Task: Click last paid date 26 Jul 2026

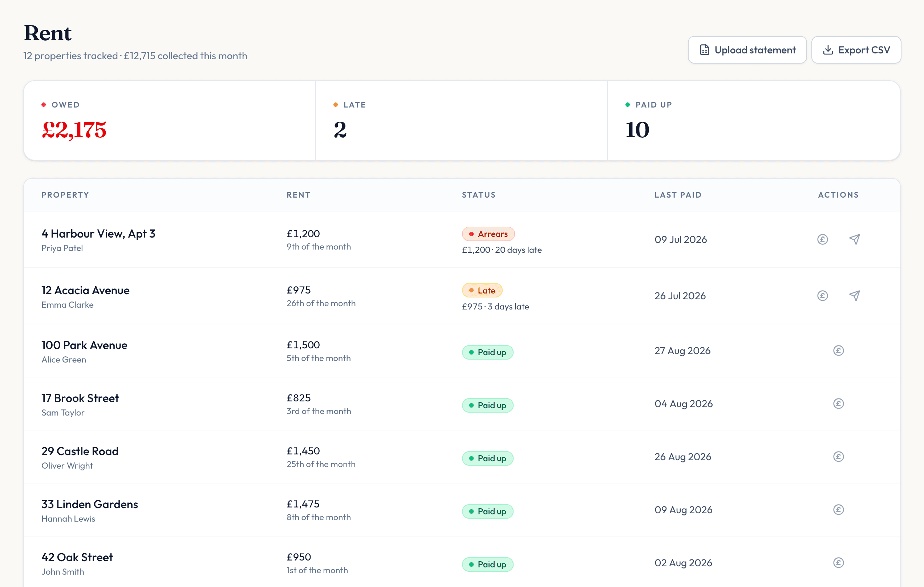Action: tap(680, 296)
